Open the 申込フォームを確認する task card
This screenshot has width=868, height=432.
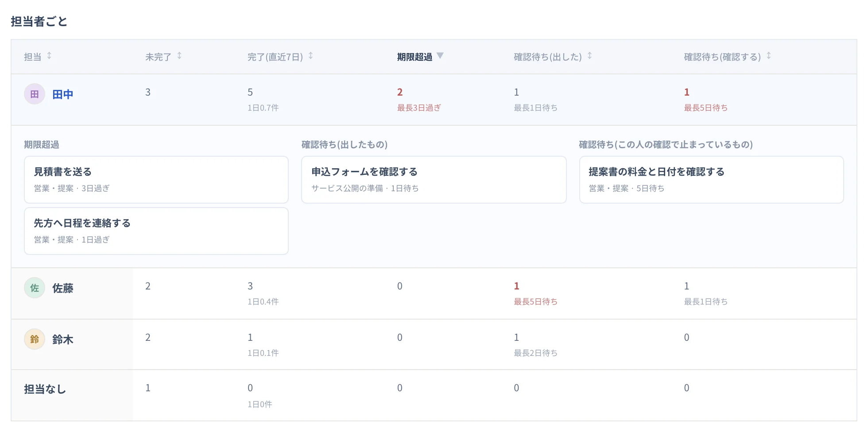point(434,180)
